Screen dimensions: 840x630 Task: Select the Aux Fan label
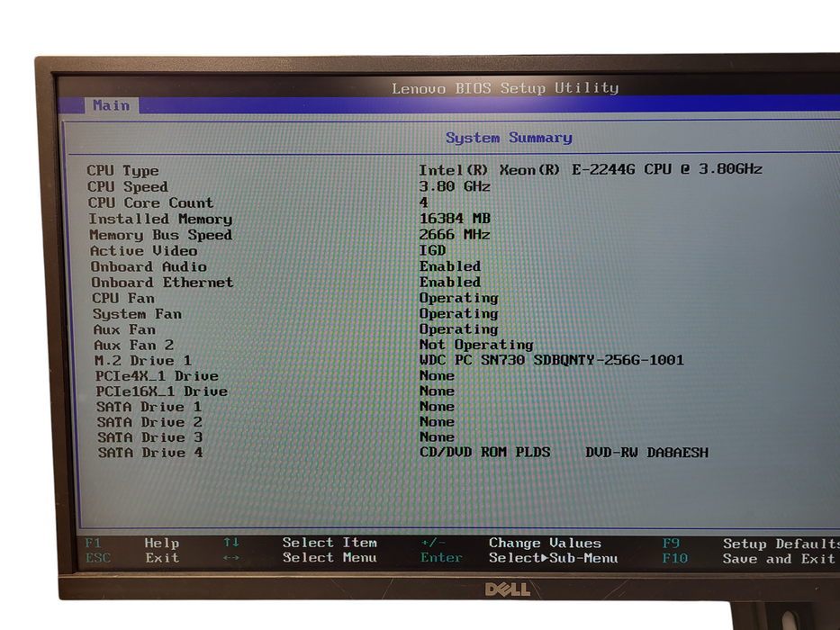[124, 329]
